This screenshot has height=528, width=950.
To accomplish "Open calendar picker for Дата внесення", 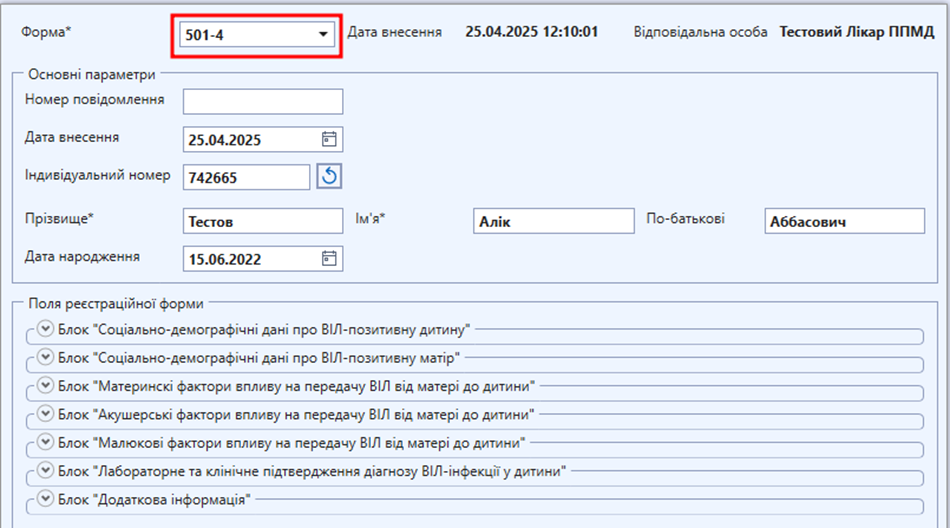I will [329, 139].
